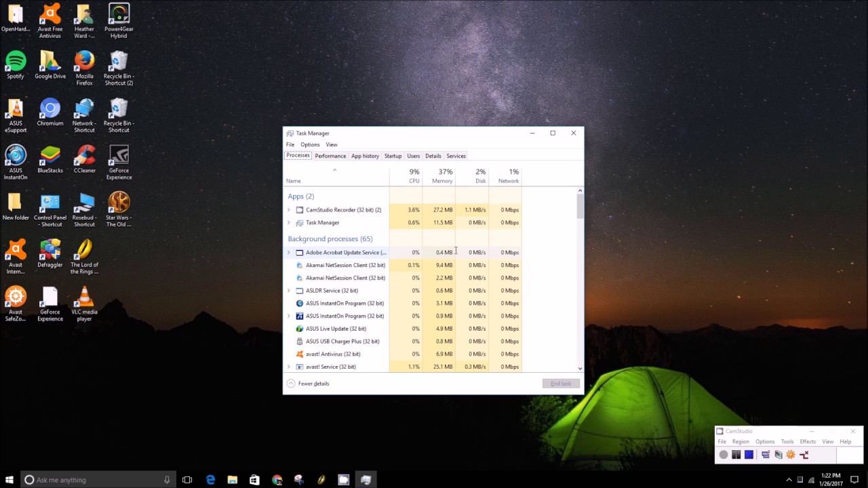Switch to the App history tab
The image size is (868, 488).
[x=365, y=156]
